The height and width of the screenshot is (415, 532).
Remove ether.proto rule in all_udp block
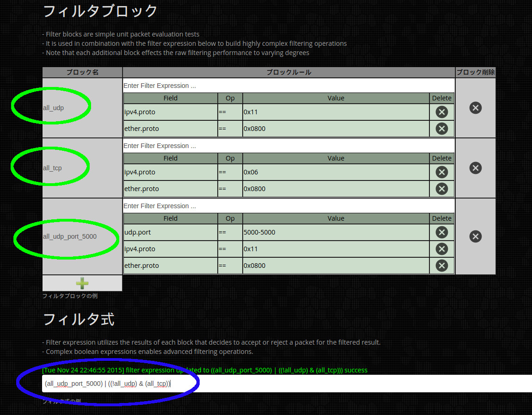click(x=441, y=129)
